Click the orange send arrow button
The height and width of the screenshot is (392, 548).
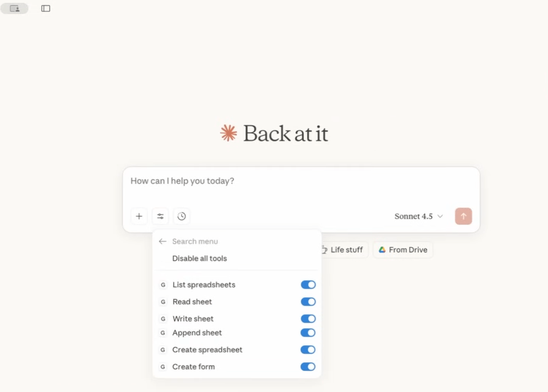click(463, 216)
